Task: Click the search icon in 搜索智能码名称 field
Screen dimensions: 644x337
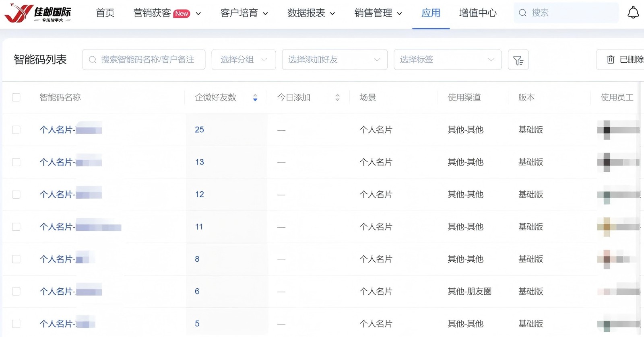Action: 93,60
